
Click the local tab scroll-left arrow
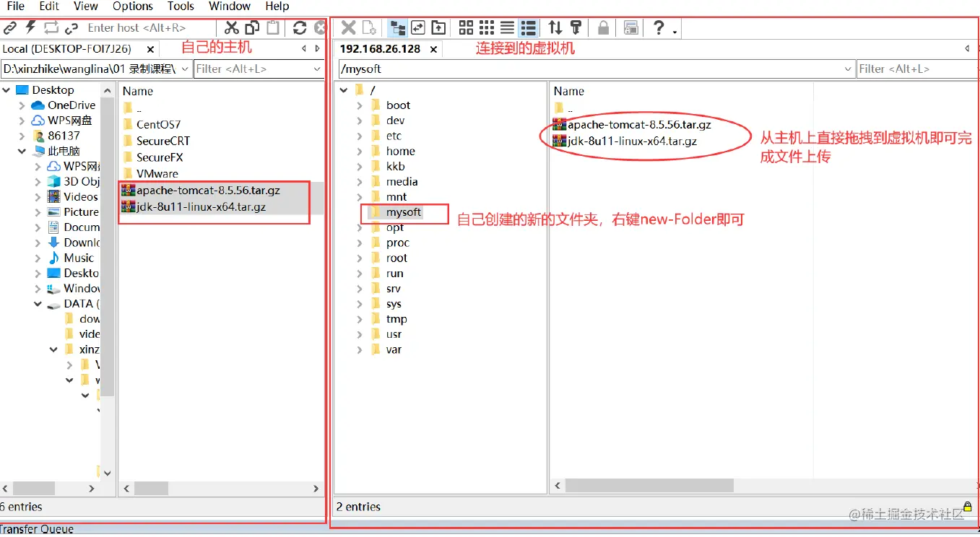pyautogui.click(x=304, y=49)
